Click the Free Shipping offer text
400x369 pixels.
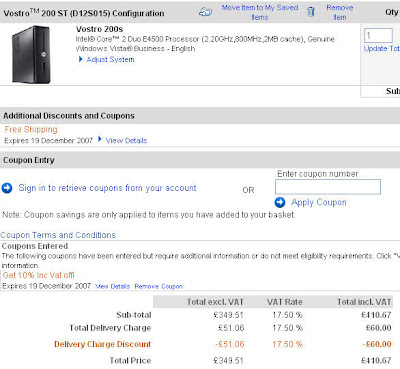pos(31,129)
